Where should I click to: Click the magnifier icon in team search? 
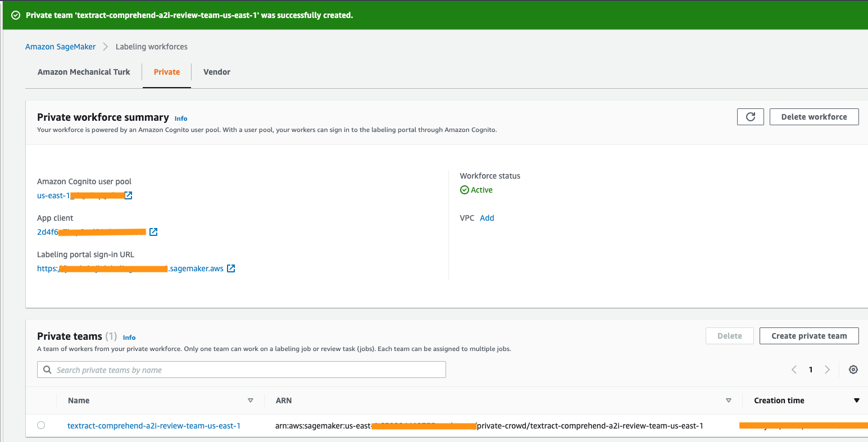(47, 370)
